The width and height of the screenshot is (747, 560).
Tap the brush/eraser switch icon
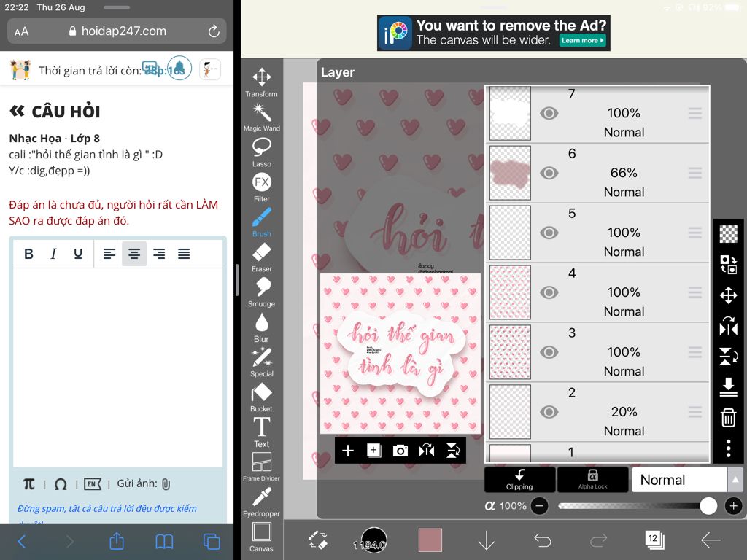coord(318,540)
